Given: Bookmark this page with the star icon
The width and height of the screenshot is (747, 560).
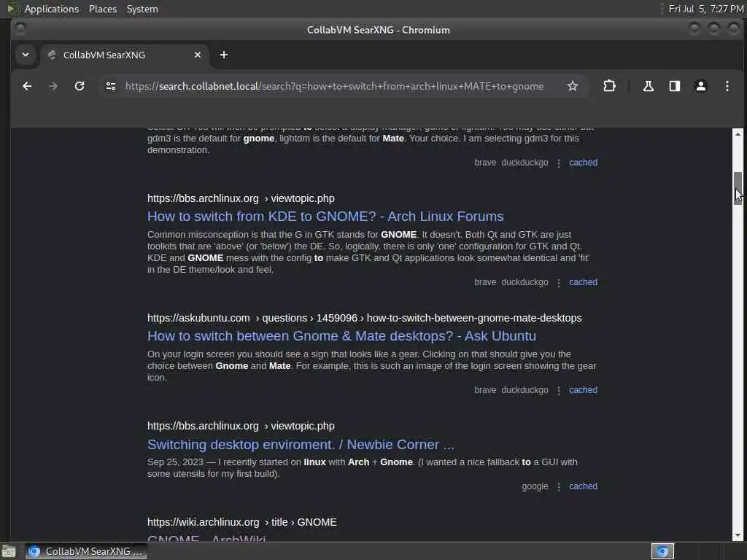Looking at the screenshot, I should click(572, 86).
